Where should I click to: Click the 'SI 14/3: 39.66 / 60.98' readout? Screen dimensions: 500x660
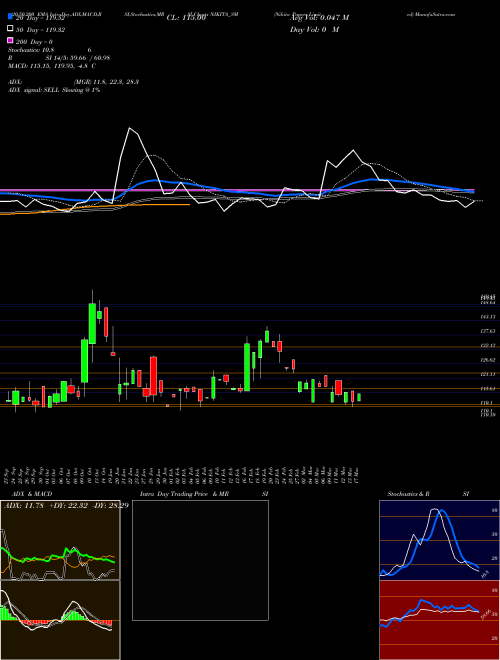(78, 58)
